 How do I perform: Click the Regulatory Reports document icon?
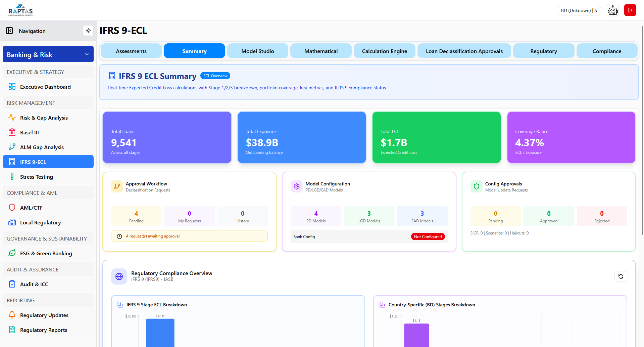click(x=12, y=330)
